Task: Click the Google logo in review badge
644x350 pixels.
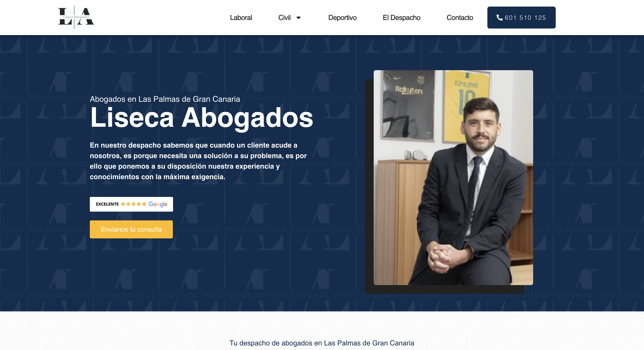Action: [158, 204]
